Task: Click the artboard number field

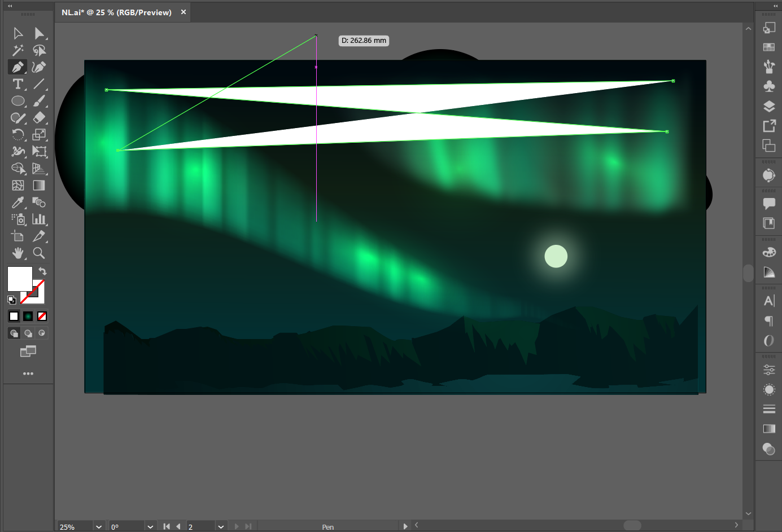Action: click(x=200, y=527)
